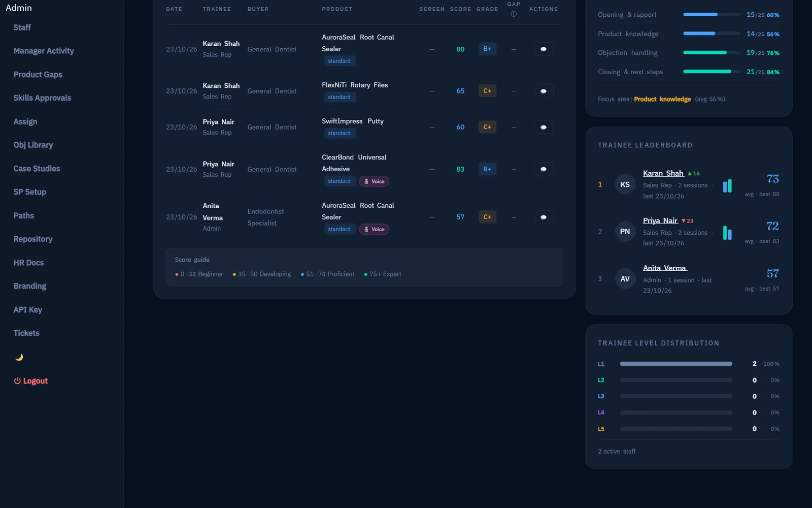Click the KS avatar in leaderboard
This screenshot has width=812, height=508.
click(625, 184)
